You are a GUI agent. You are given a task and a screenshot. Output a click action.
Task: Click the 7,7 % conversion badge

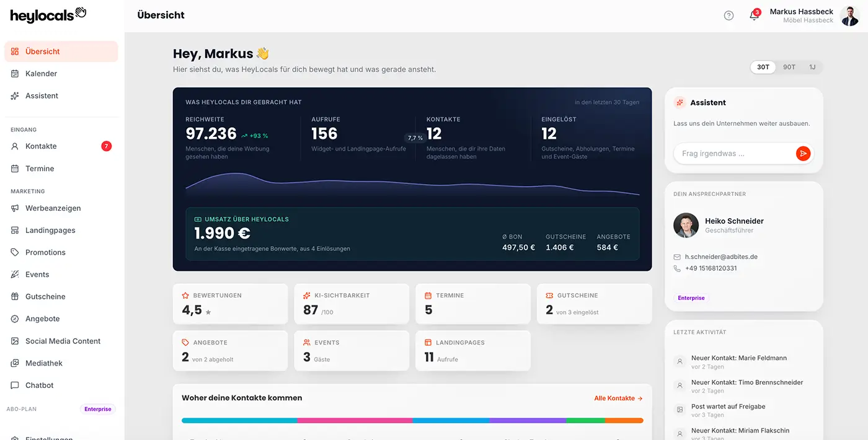[415, 138]
